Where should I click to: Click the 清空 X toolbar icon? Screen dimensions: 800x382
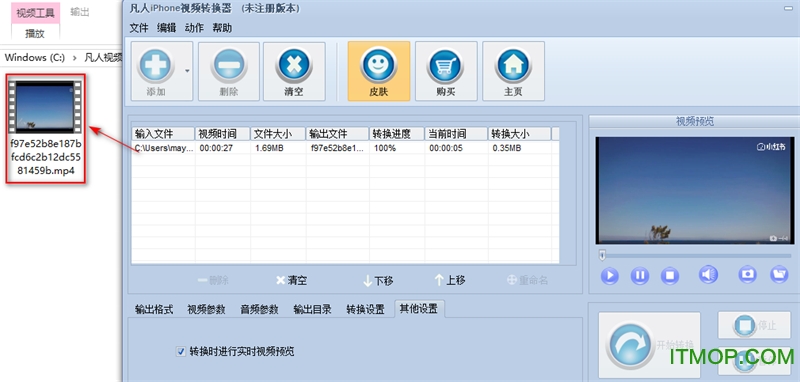[294, 65]
